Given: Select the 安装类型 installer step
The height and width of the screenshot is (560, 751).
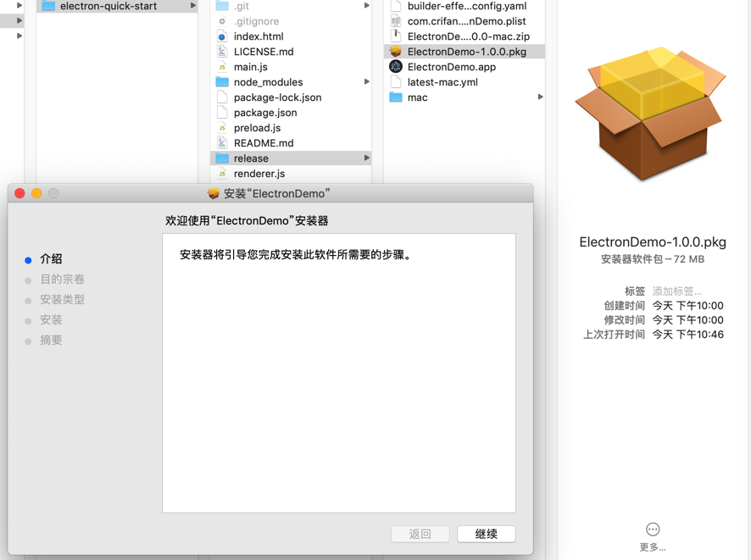Looking at the screenshot, I should (62, 300).
